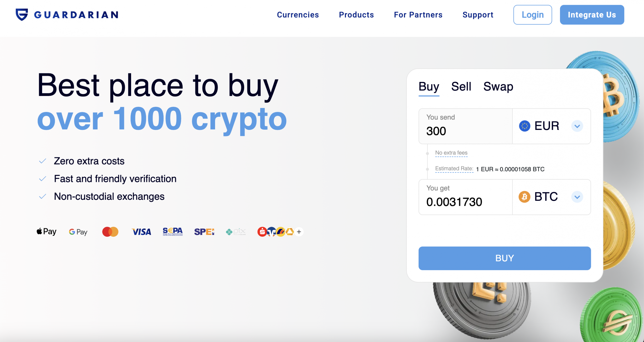644x342 pixels.
Task: Open the For Partners menu
Action: (418, 15)
